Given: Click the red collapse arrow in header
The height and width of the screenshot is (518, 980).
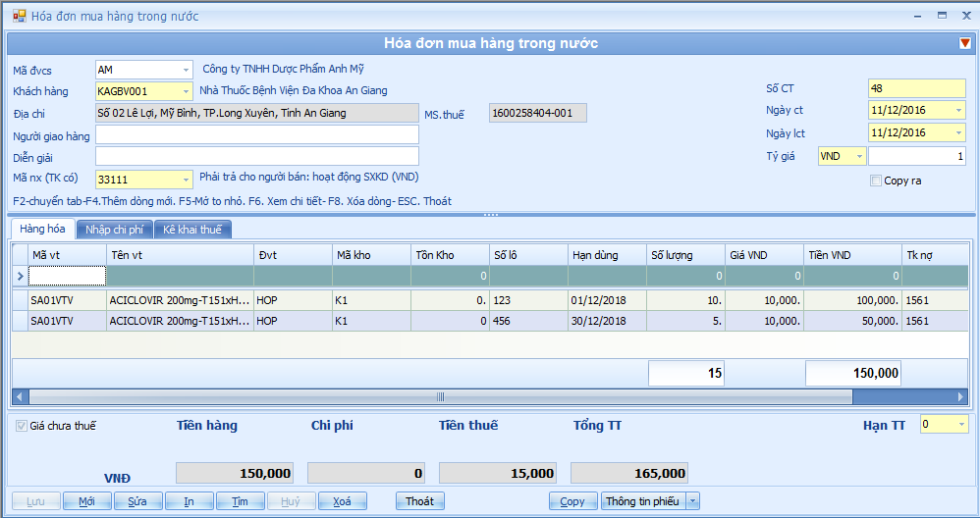Looking at the screenshot, I should coord(964,43).
